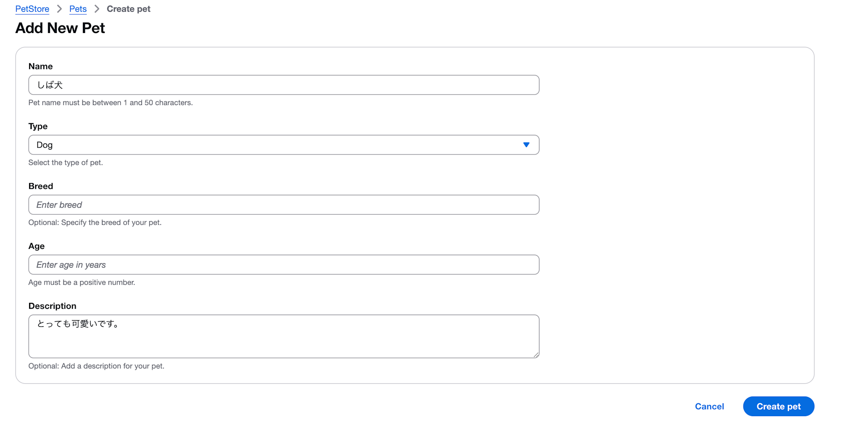Click the Type field label

coord(38,126)
